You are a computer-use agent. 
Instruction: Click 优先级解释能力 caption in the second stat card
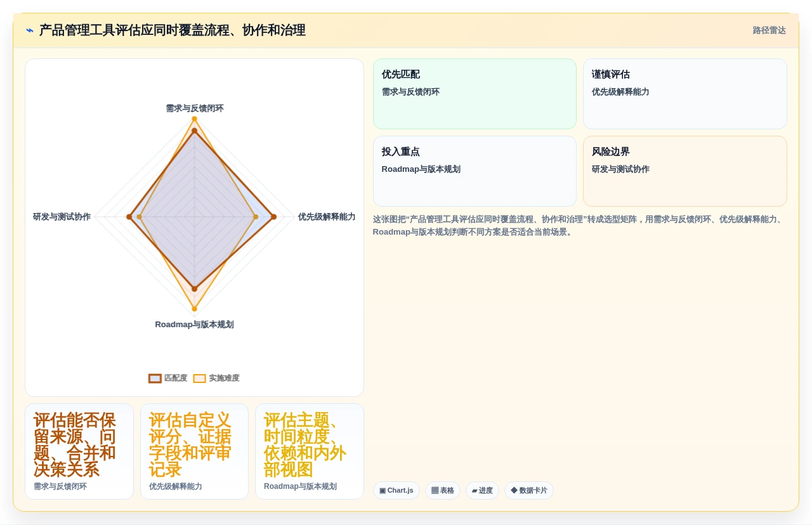pos(176,487)
